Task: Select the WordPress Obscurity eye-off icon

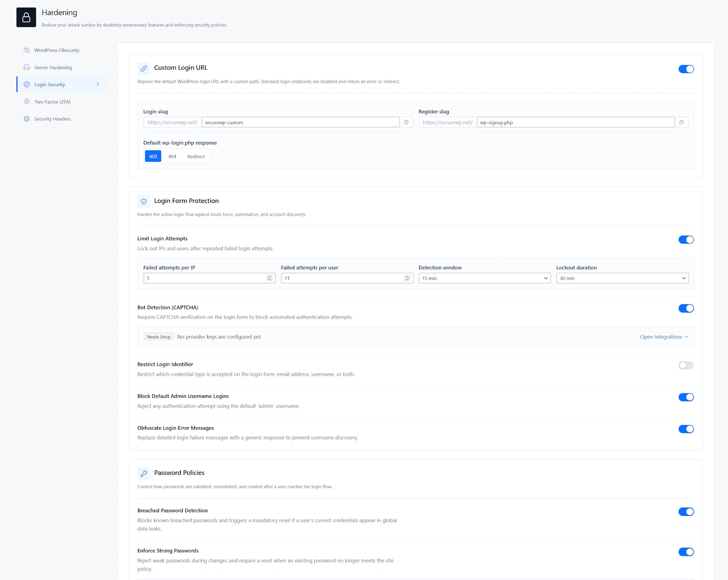Action: coord(27,50)
